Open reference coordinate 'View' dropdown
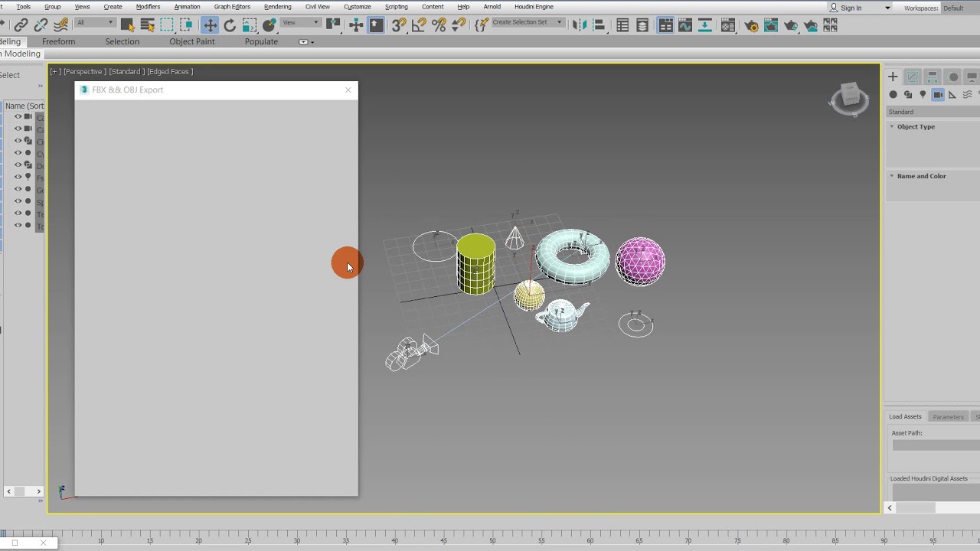The width and height of the screenshot is (980, 551). tap(300, 22)
